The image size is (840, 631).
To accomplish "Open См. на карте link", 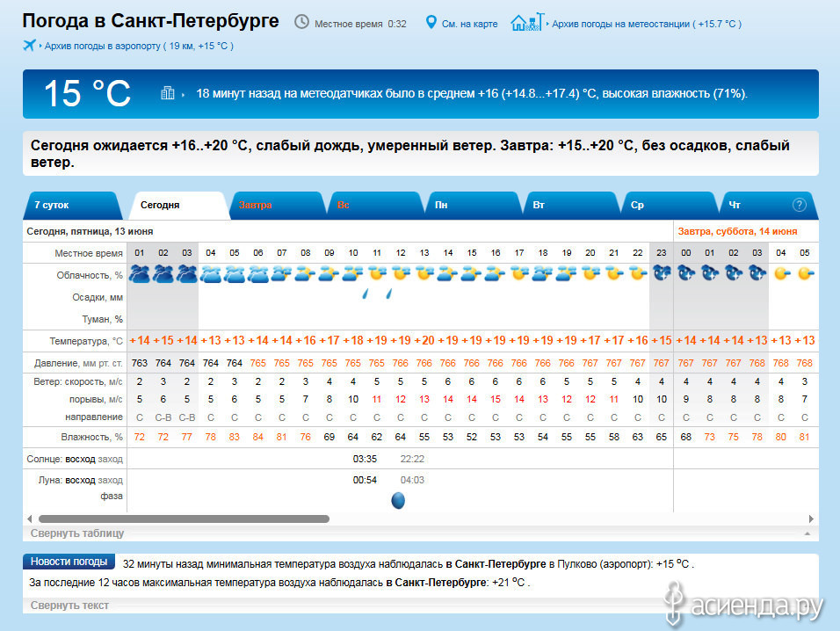I will 469,24.
